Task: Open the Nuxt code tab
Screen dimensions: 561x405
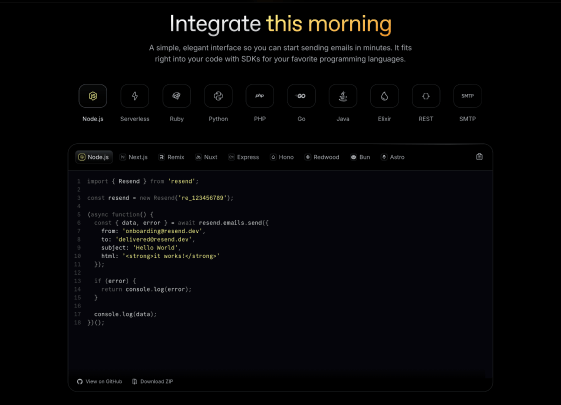Action: [x=206, y=157]
